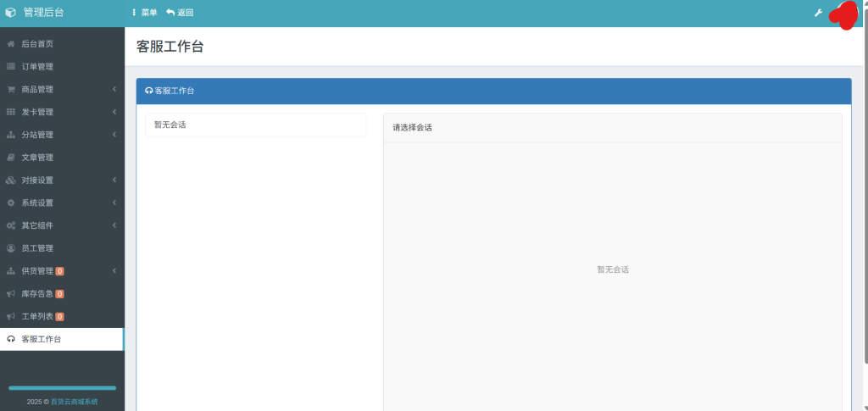The width and height of the screenshot is (868, 411).
Task: Expand the 其它组件 submenu arrow
Action: click(114, 225)
